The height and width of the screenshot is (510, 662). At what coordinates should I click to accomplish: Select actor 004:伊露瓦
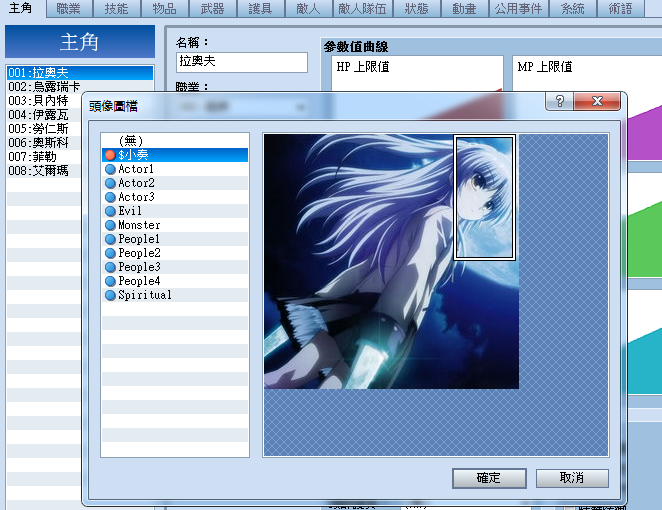click(44, 115)
